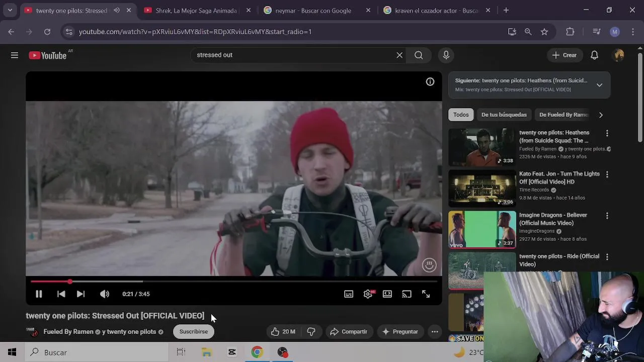This screenshot has width=644, height=362.
Task: Skip to the previous video
Action: (61, 294)
